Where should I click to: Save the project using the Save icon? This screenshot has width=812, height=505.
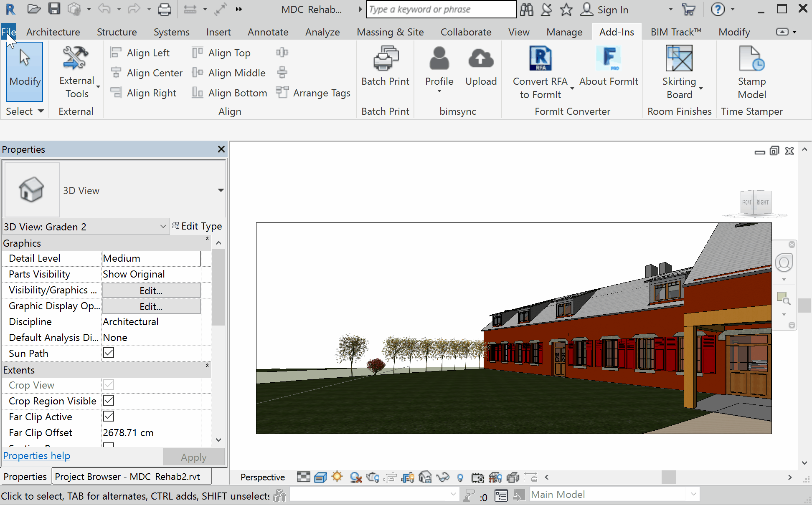pos(54,9)
